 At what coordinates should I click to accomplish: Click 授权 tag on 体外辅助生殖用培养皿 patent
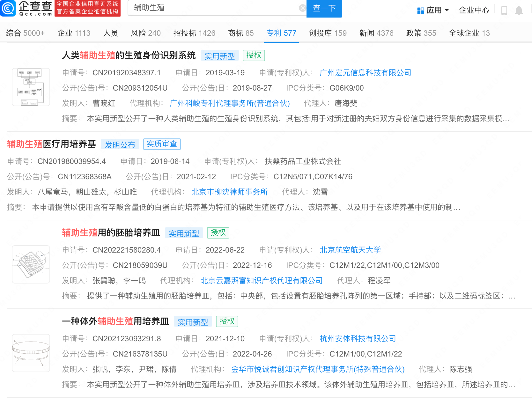(227, 321)
